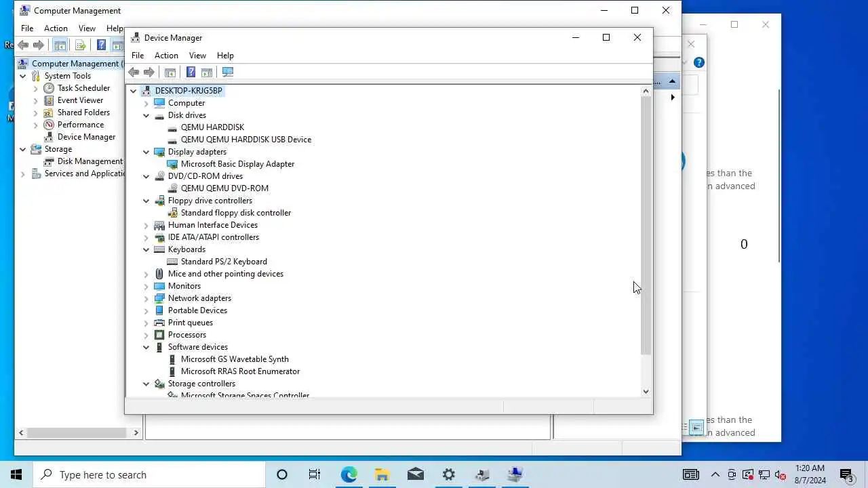Click the Standard PS/2 Keyboard icon

pos(172,262)
